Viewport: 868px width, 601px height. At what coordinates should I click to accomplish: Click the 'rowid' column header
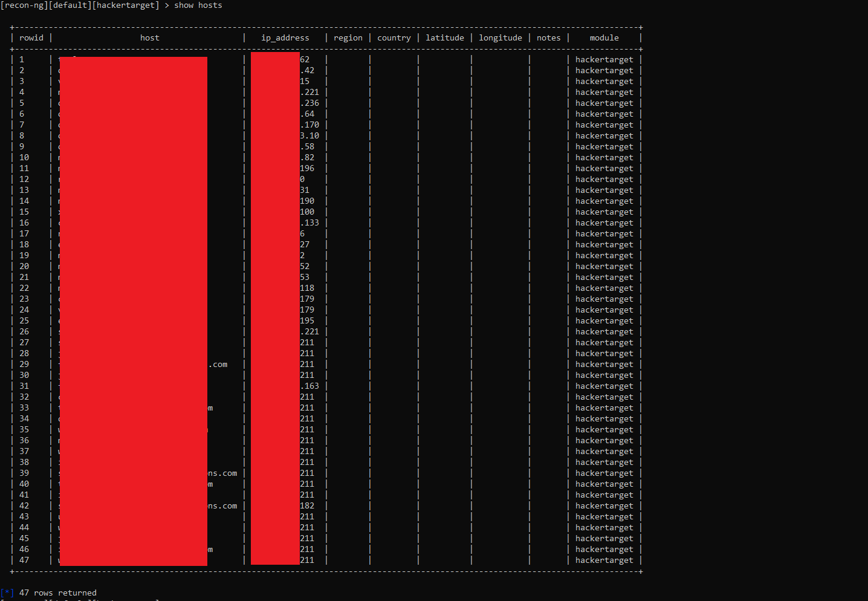(31, 37)
